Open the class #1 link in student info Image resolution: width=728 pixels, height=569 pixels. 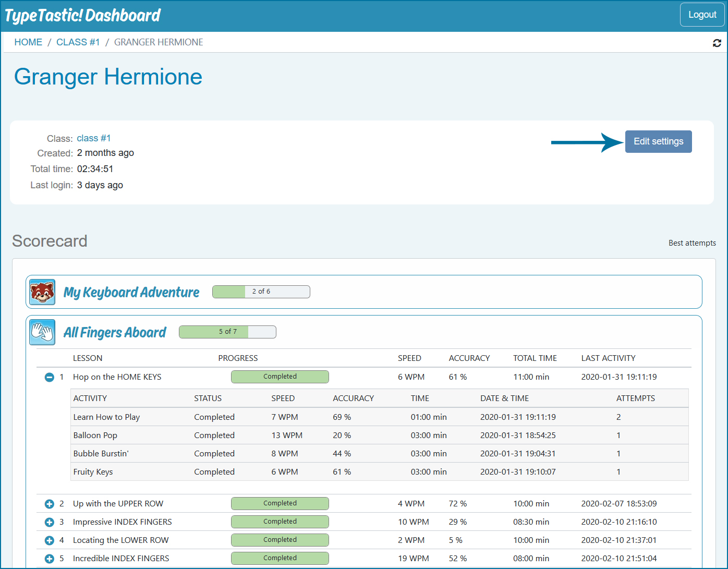[94, 138]
